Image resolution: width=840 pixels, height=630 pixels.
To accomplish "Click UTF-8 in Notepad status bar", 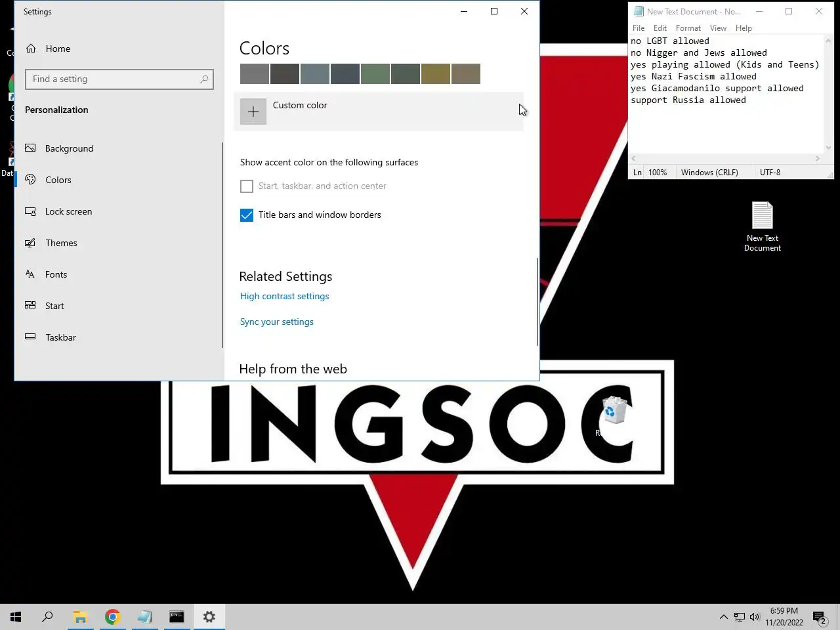I will click(770, 173).
